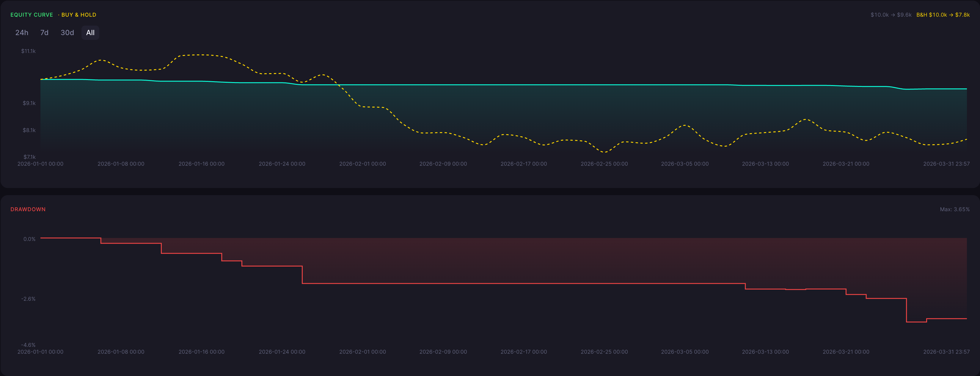Click the BUY & HOLD legend label

tap(79, 15)
